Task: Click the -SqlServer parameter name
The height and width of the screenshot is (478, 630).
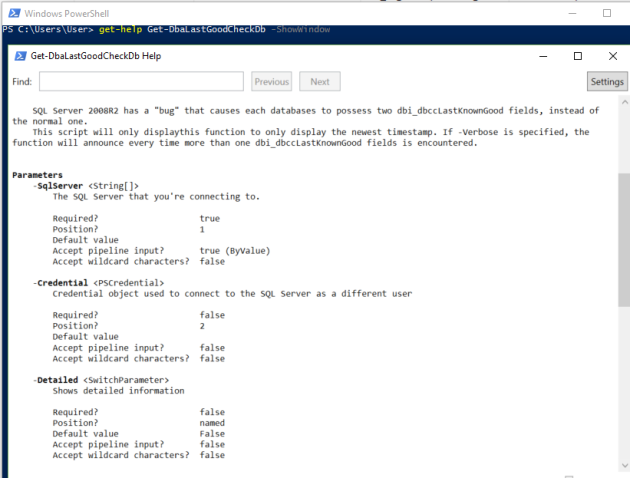Action: (58, 186)
